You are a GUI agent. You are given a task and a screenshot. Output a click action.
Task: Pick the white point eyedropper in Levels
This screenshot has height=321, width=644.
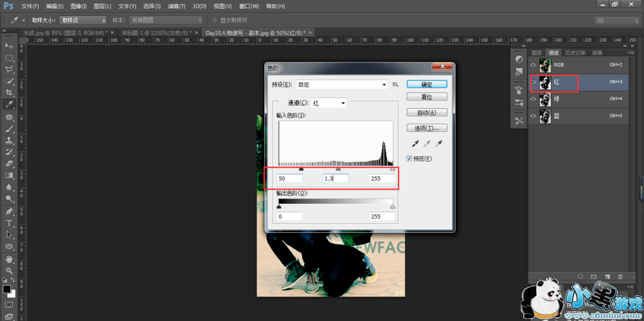click(439, 143)
